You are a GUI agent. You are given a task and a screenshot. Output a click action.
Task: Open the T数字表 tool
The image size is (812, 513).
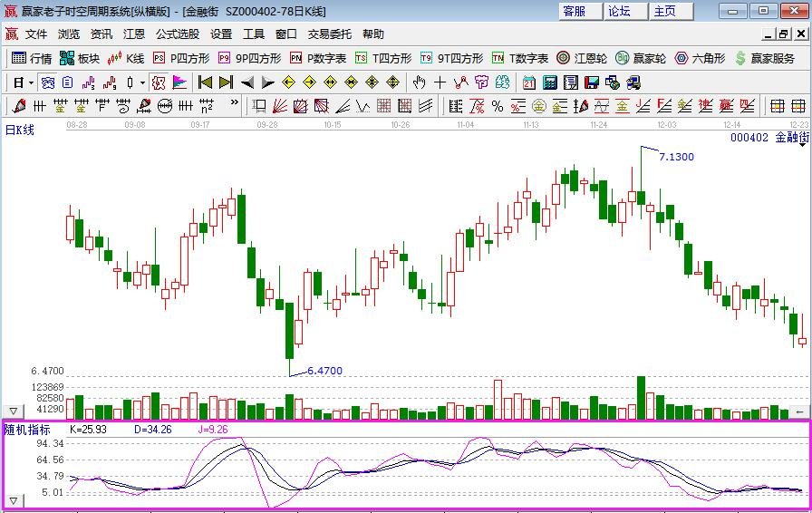coord(520,58)
